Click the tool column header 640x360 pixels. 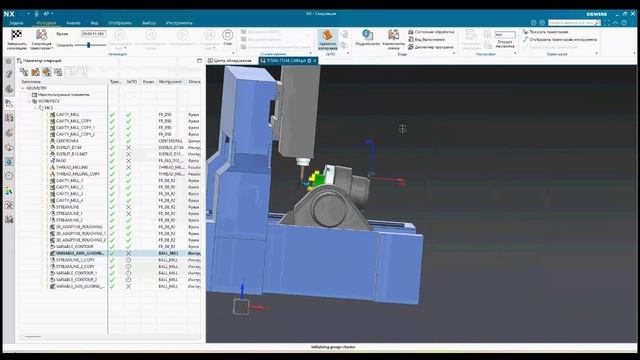pyautogui.click(x=170, y=82)
